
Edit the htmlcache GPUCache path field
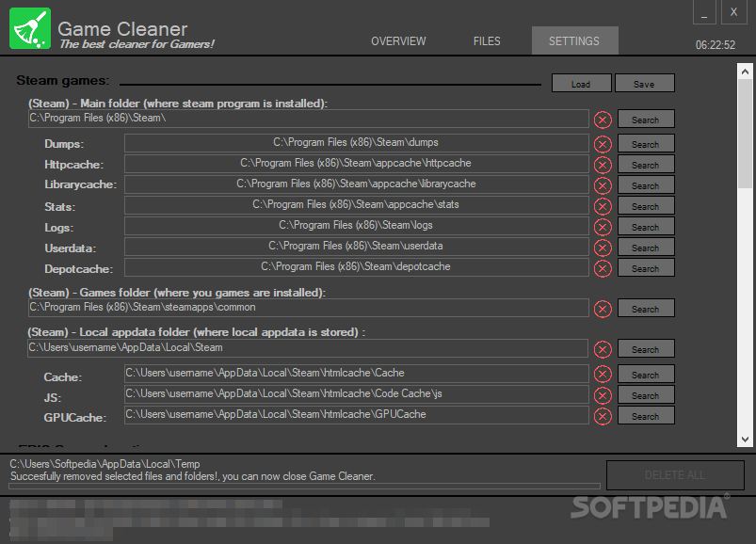click(356, 415)
